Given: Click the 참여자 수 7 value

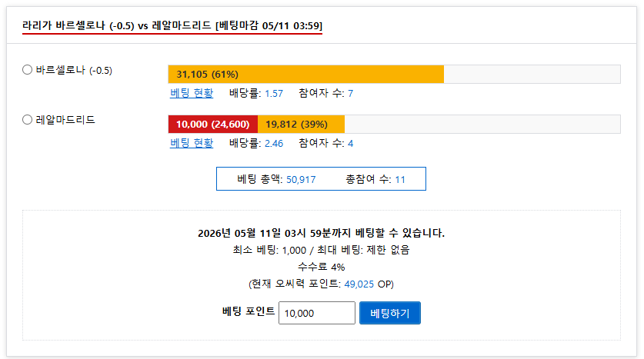Looking at the screenshot, I should 350,94.
